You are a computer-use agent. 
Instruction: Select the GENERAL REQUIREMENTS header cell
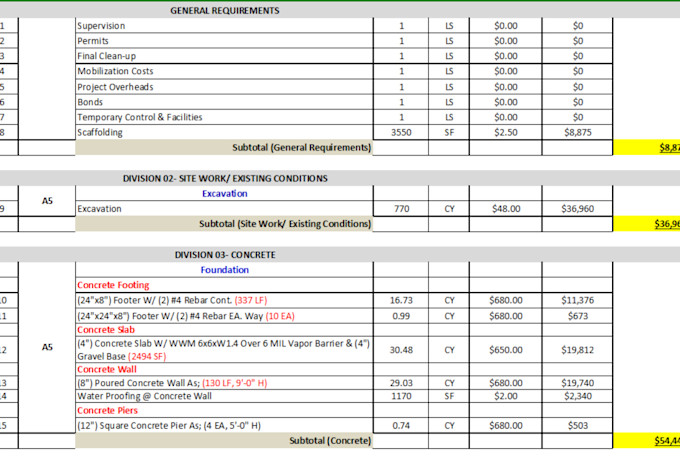[x=225, y=10]
